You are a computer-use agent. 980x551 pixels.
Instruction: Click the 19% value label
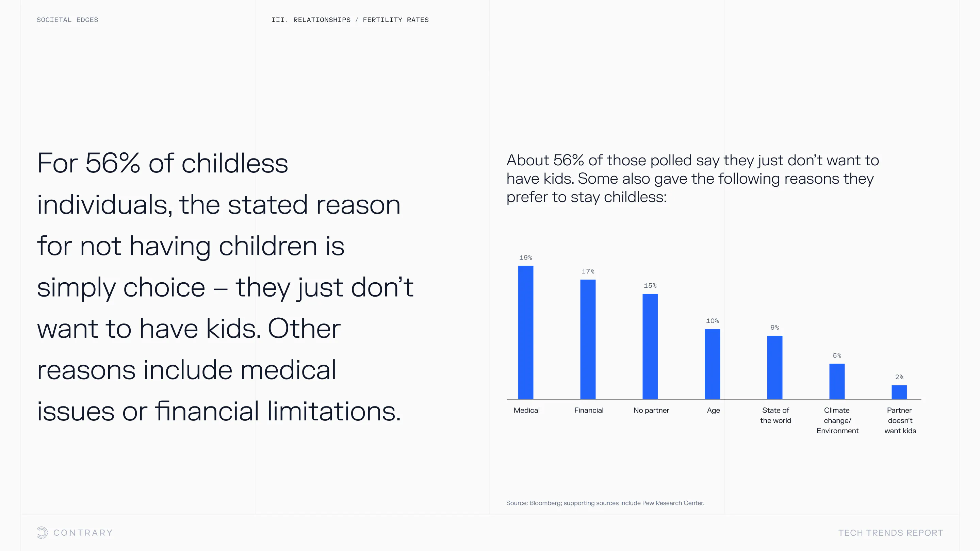(x=525, y=258)
